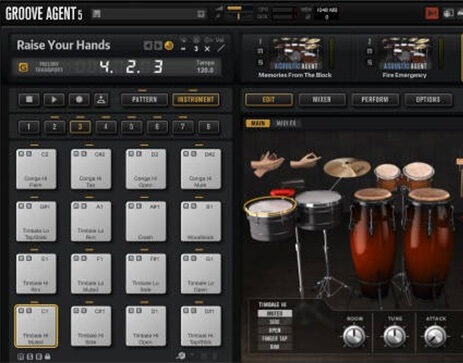The width and height of the screenshot is (463, 363).
Task: Click the icon button right of record
Action: 101,99
